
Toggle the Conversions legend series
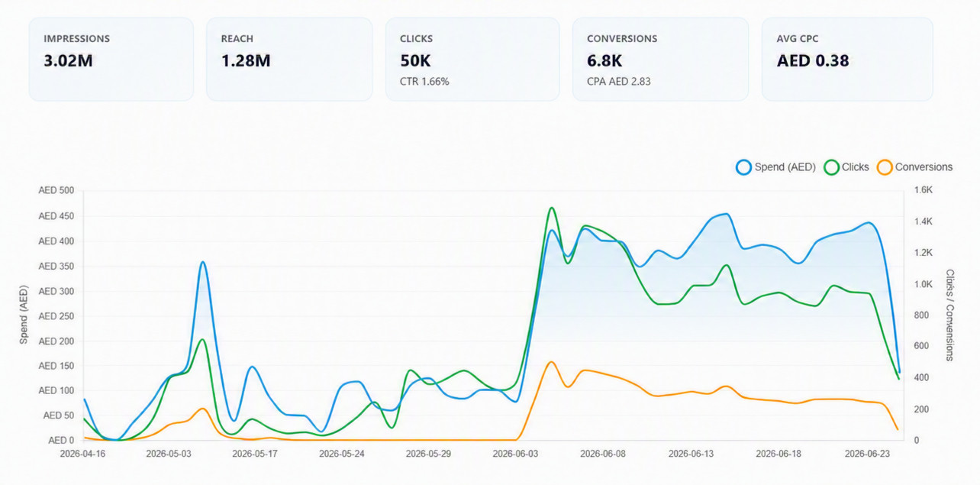point(914,167)
